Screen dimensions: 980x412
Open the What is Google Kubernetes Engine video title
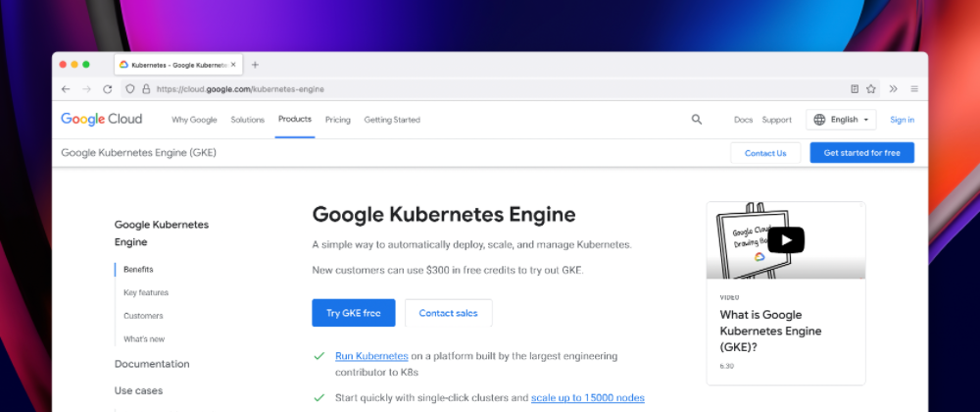tap(770, 331)
